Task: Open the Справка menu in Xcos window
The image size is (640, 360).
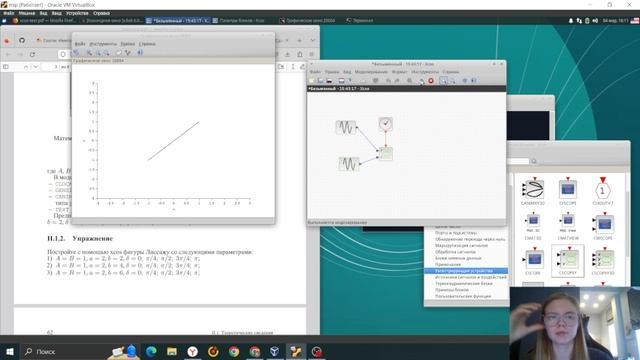Action: (x=451, y=72)
